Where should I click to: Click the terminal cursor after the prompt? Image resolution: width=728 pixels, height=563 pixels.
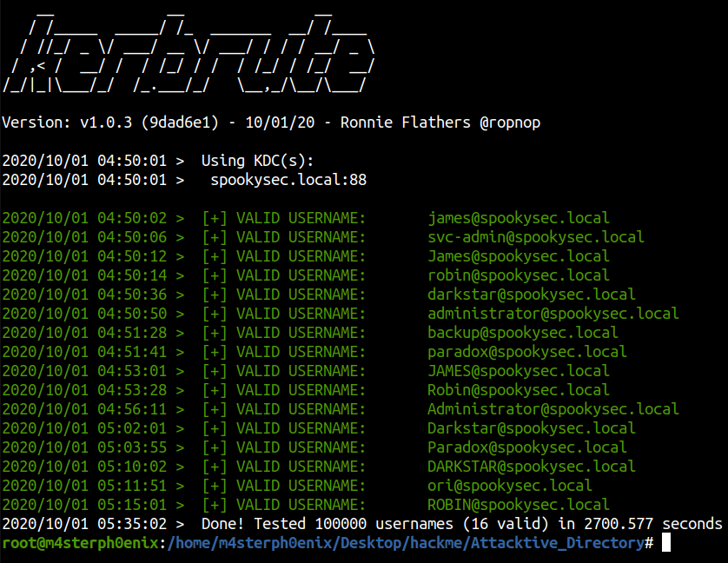(x=666, y=542)
